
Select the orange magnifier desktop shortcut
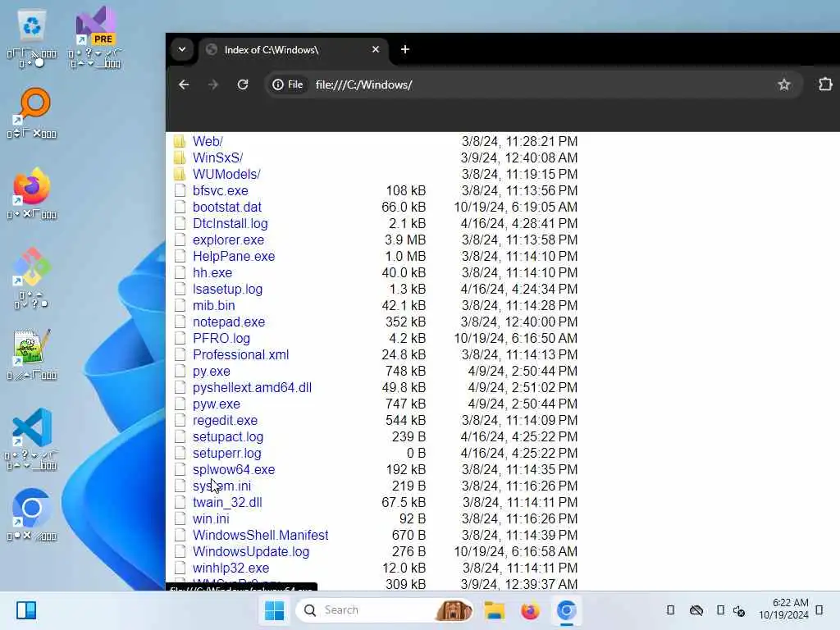[x=32, y=112]
